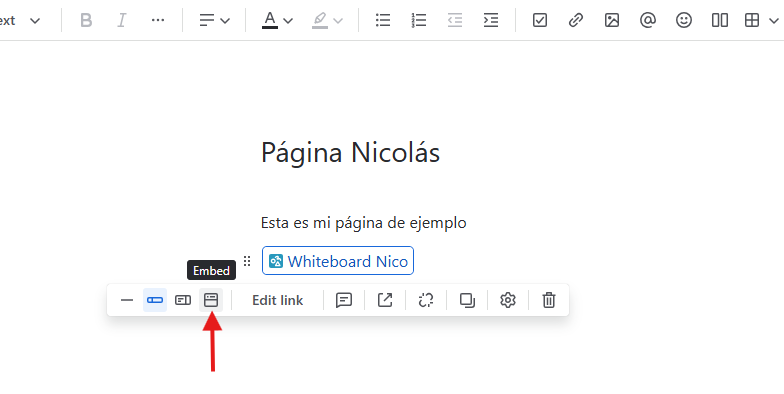Toggle italic formatting
Image resolution: width=784 pixels, height=394 pixels.
coord(122,20)
